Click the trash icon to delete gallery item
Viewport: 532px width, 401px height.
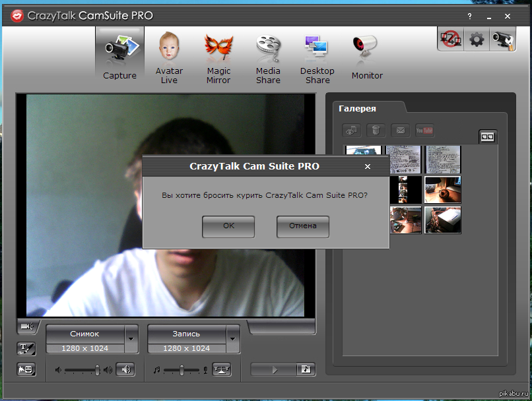(x=376, y=131)
